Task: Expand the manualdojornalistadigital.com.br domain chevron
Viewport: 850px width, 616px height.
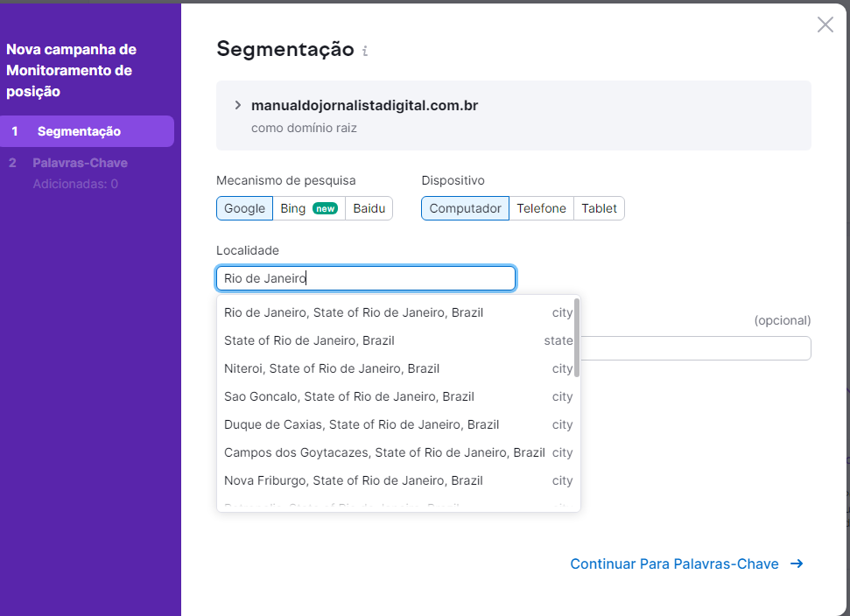Action: [237, 105]
